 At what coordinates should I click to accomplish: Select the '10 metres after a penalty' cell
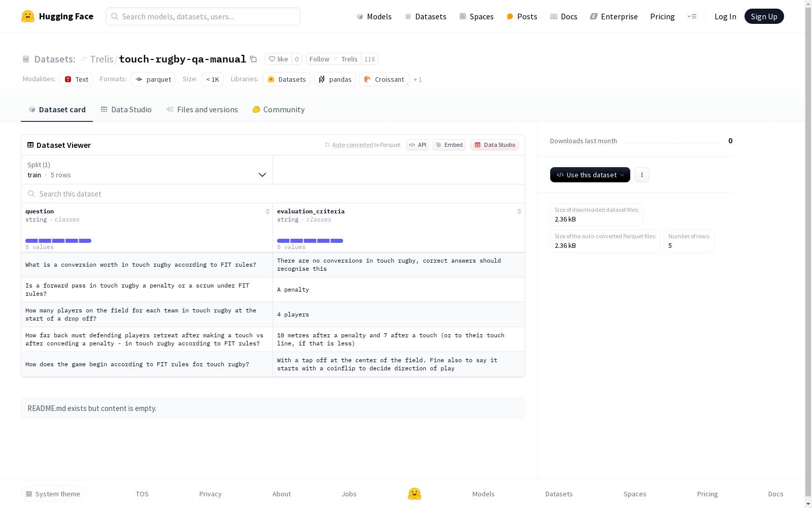(x=399, y=339)
